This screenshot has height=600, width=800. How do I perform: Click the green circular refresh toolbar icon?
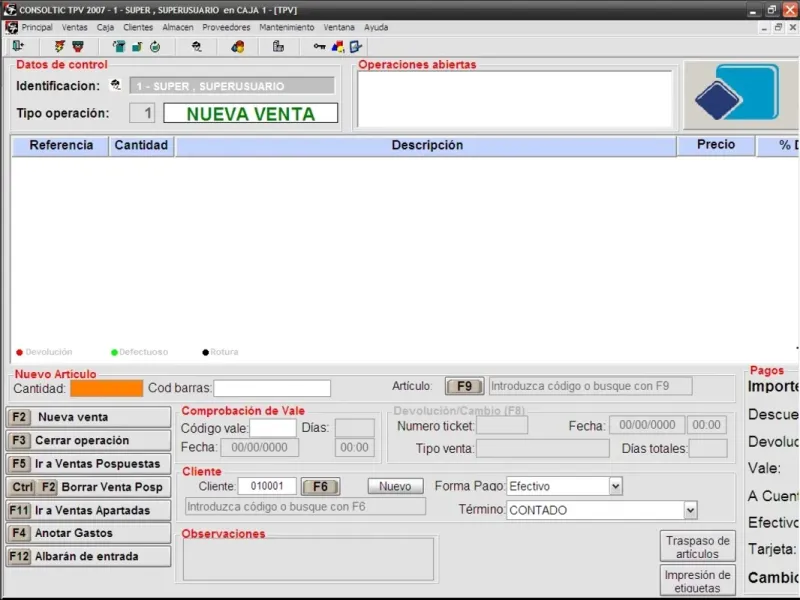coord(155,47)
